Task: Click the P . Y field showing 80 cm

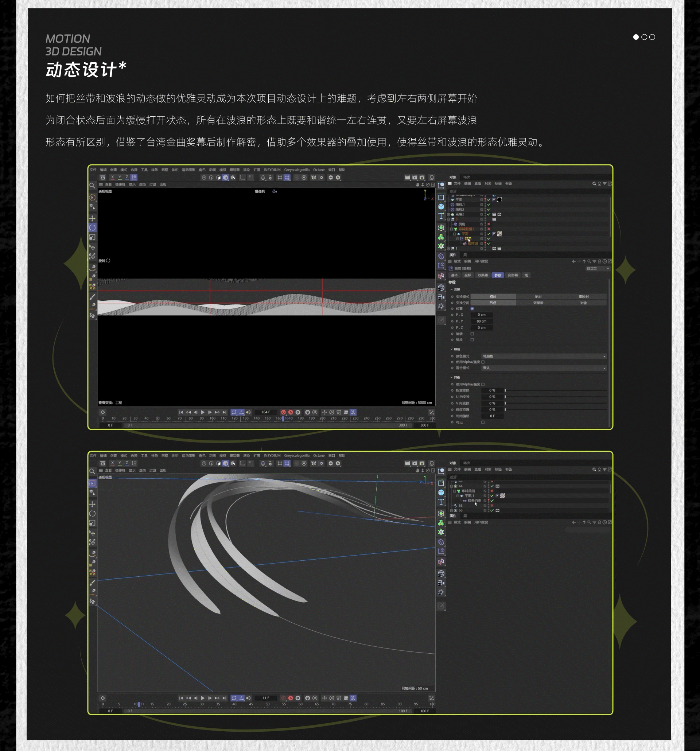Action: point(481,321)
